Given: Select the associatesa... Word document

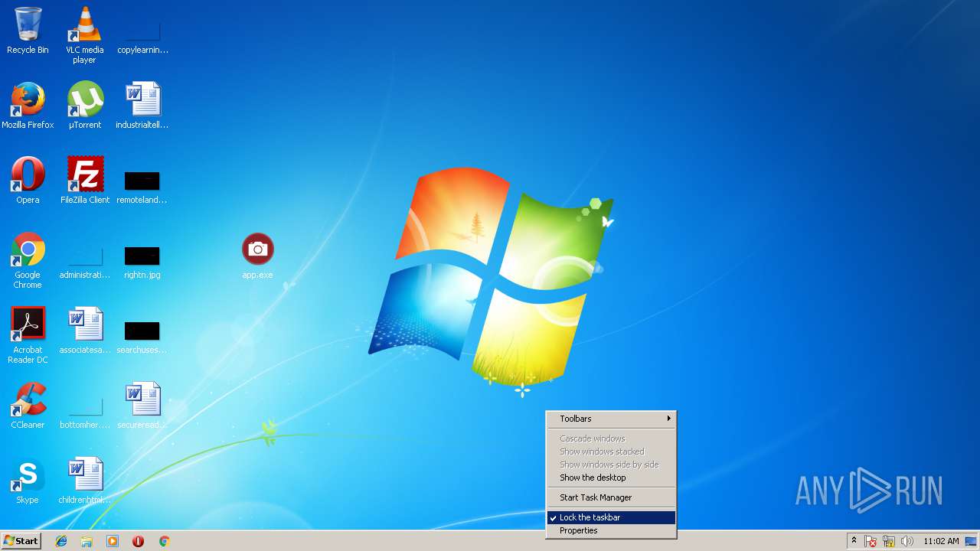Looking at the screenshot, I should pos(85,331).
